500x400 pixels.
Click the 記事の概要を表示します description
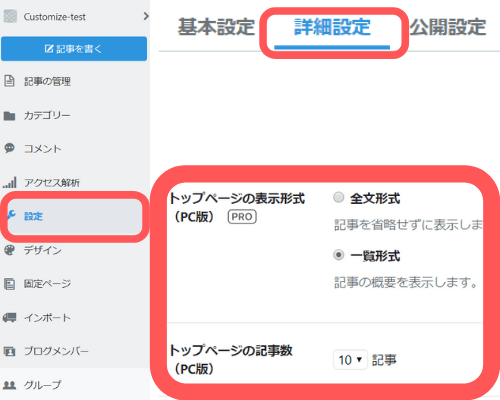[406, 283]
